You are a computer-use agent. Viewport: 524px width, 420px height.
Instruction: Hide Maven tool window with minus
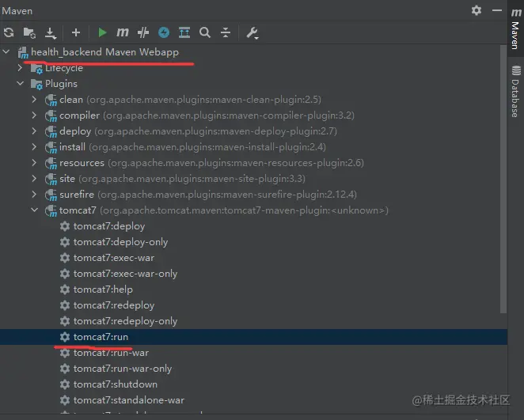497,10
